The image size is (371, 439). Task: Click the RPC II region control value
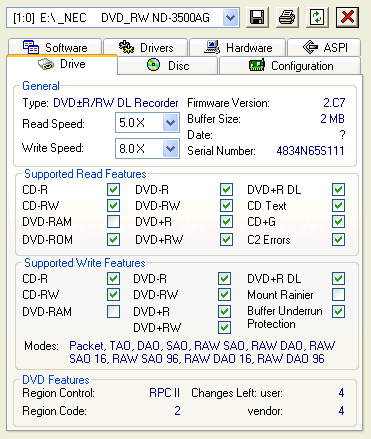164,393
